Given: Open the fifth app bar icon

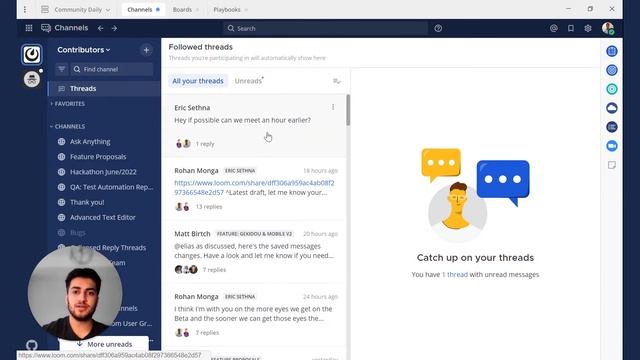Looking at the screenshot, I should coord(611,127).
